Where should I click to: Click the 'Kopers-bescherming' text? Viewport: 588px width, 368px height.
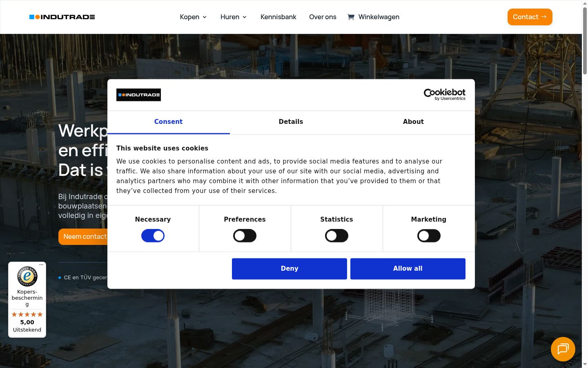(27, 298)
